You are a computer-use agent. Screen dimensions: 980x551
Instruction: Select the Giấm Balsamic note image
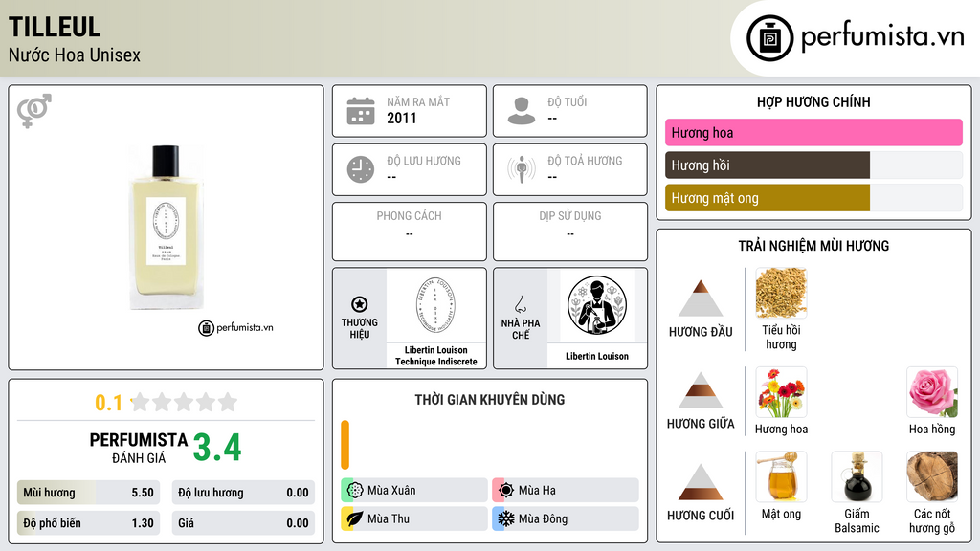[x=857, y=477]
